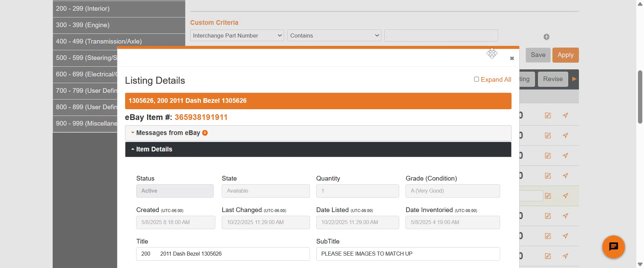Click the SubTitle text field

click(x=408, y=254)
